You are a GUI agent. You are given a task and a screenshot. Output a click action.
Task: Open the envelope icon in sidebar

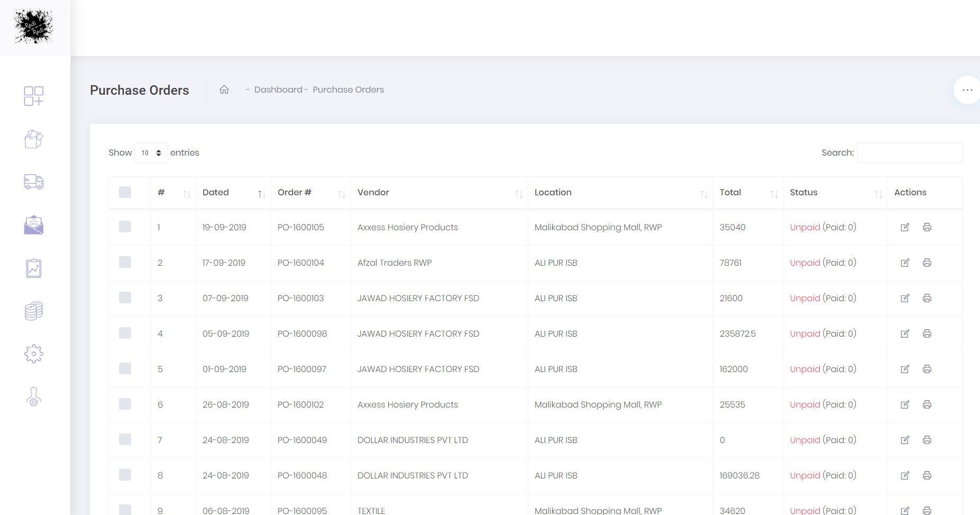click(x=34, y=225)
